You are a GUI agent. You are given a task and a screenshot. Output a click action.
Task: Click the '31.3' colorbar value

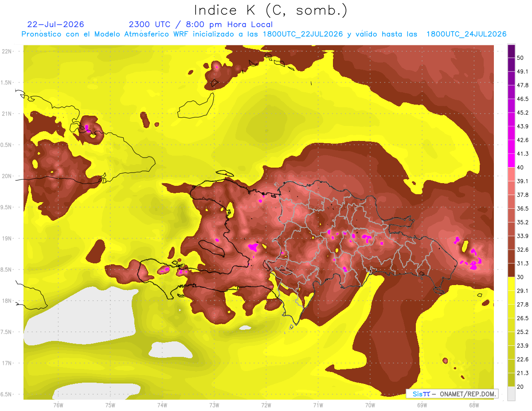coord(523,263)
